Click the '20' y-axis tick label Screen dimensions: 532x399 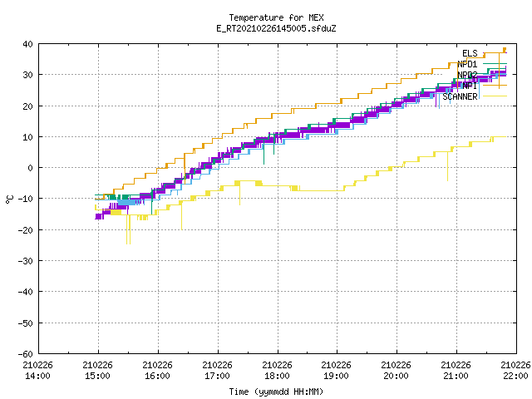pos(27,106)
